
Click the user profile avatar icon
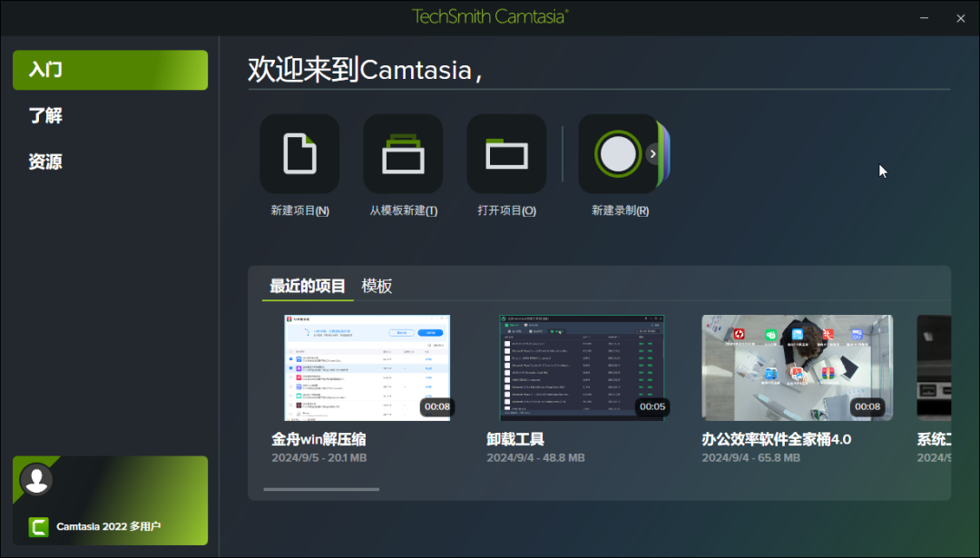tap(36, 479)
